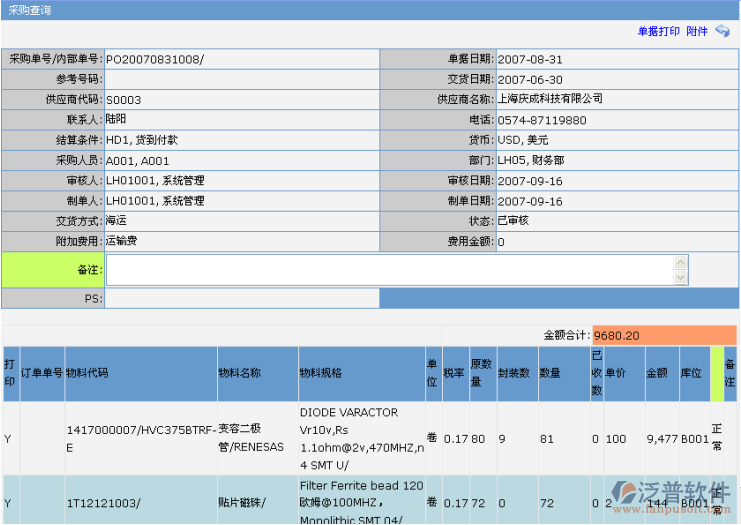The height and width of the screenshot is (525, 741).
Task: Select supplier code S0003
Action: click(123, 100)
